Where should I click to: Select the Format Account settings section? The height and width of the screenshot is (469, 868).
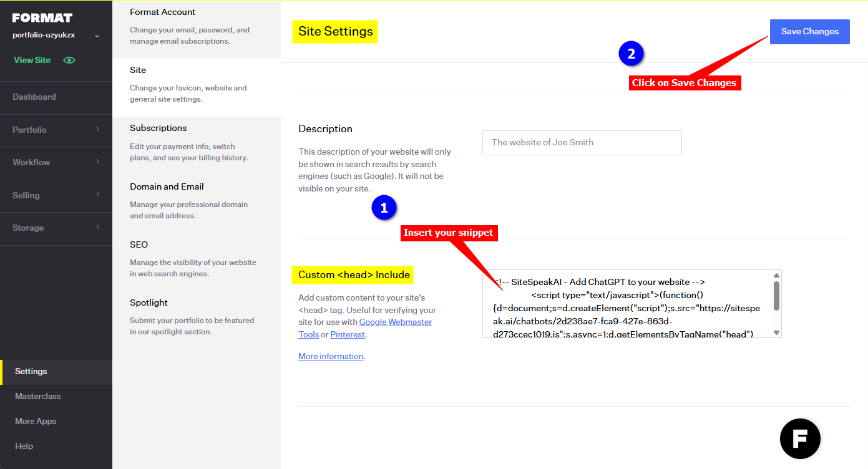tap(163, 12)
